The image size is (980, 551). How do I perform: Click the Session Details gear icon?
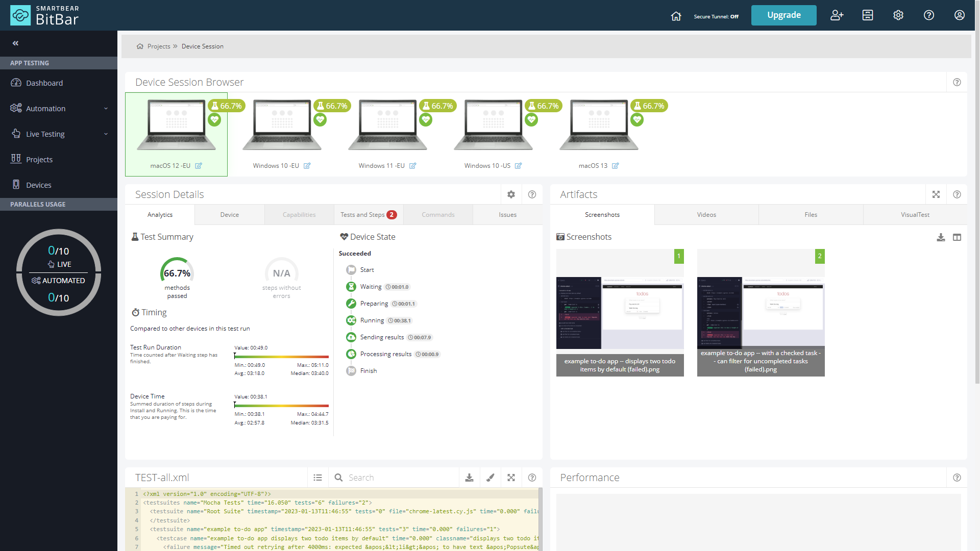pyautogui.click(x=511, y=194)
